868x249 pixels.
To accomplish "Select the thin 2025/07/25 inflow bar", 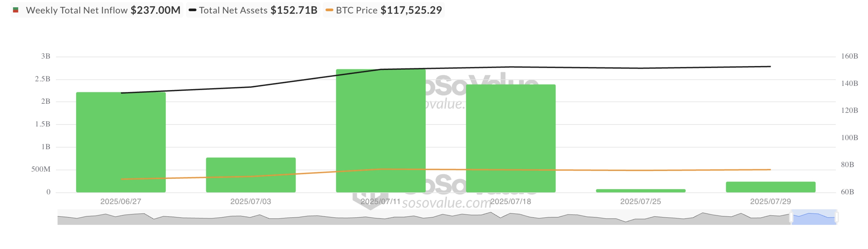I will 641,191.
